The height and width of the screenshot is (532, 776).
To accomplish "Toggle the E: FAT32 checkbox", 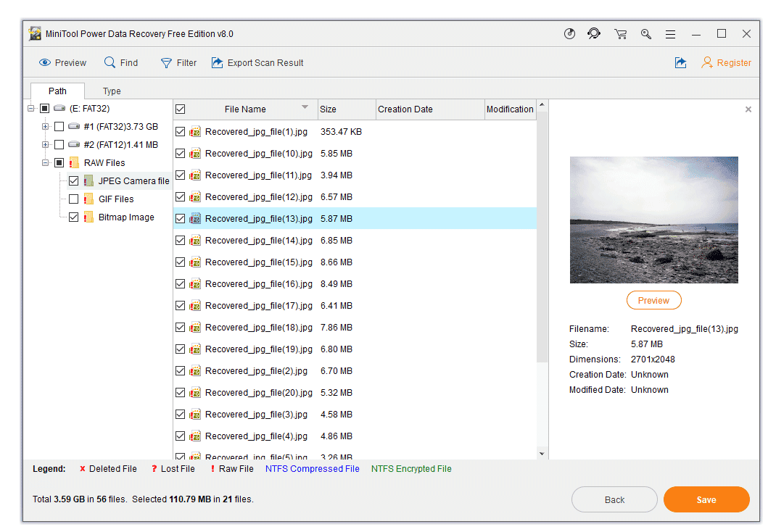I will [x=44, y=108].
